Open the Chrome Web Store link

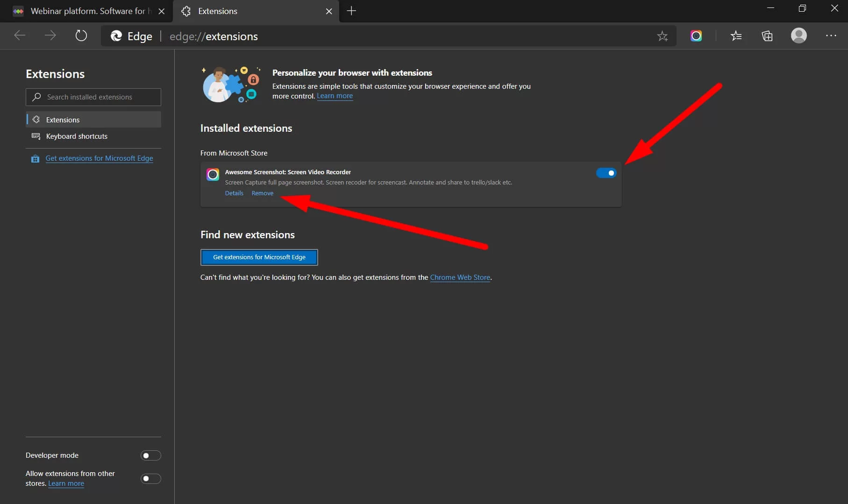(460, 277)
